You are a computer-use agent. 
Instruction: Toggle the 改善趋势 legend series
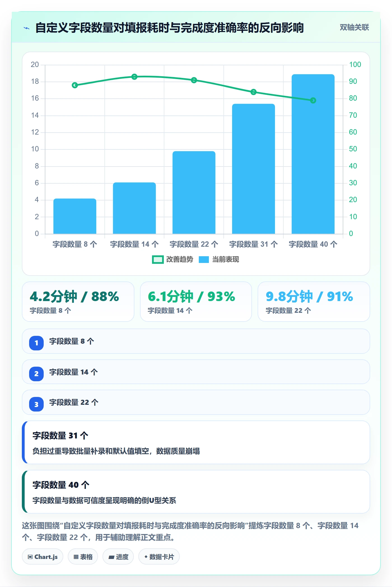(x=172, y=260)
